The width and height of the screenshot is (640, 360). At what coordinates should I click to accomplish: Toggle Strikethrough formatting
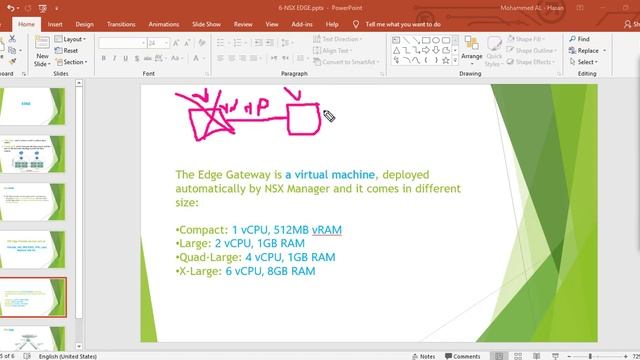point(148,58)
